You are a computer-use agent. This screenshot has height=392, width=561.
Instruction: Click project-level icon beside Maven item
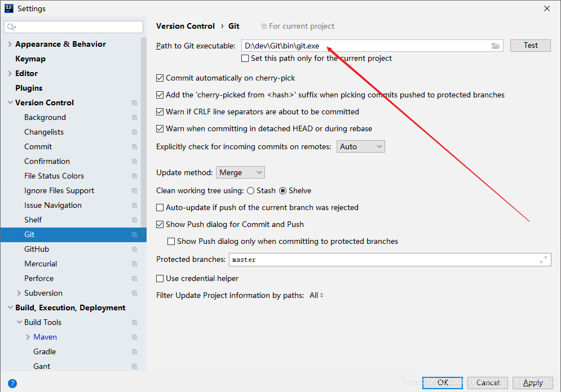[134, 337]
